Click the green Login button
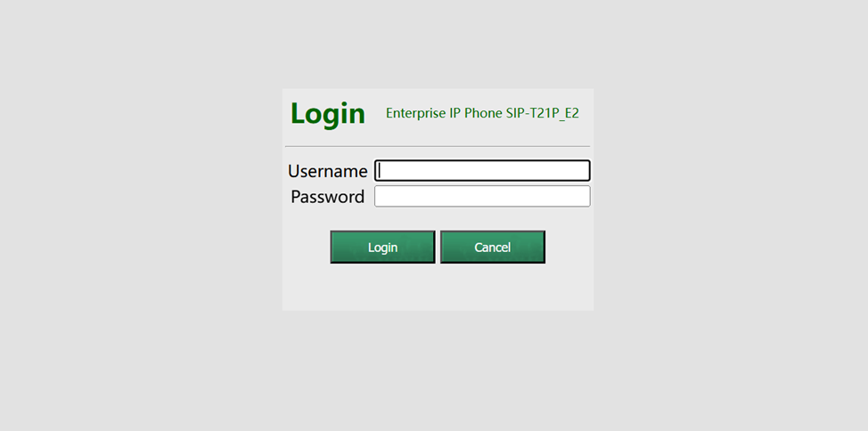The width and height of the screenshot is (868, 431). click(382, 247)
